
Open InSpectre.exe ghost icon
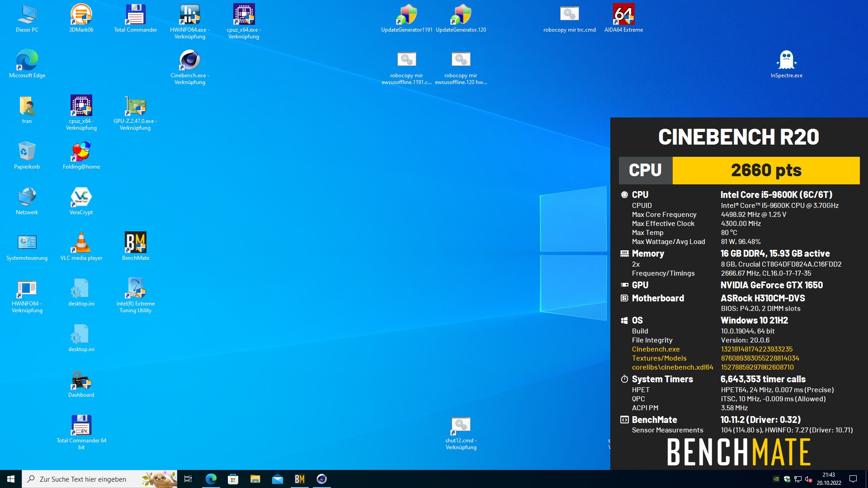(x=787, y=64)
